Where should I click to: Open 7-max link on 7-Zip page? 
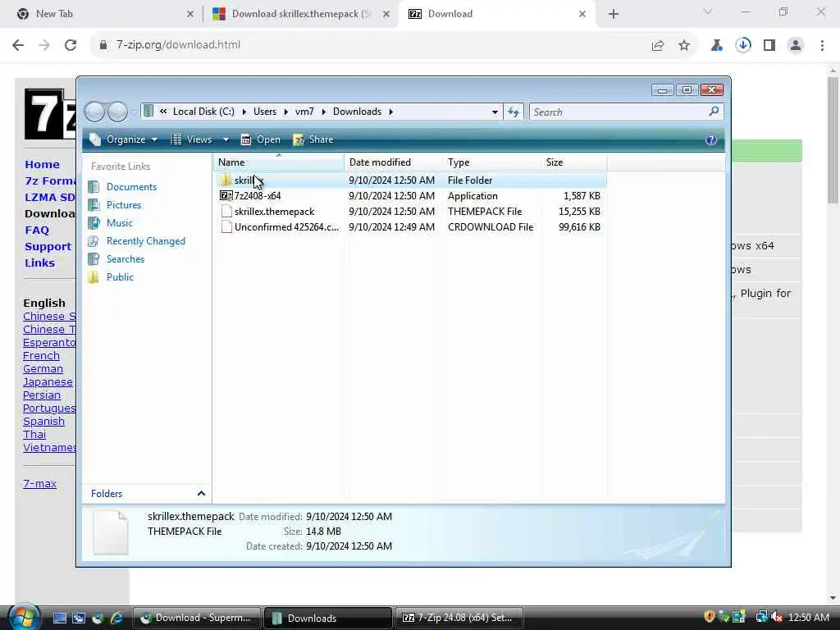[39, 483]
